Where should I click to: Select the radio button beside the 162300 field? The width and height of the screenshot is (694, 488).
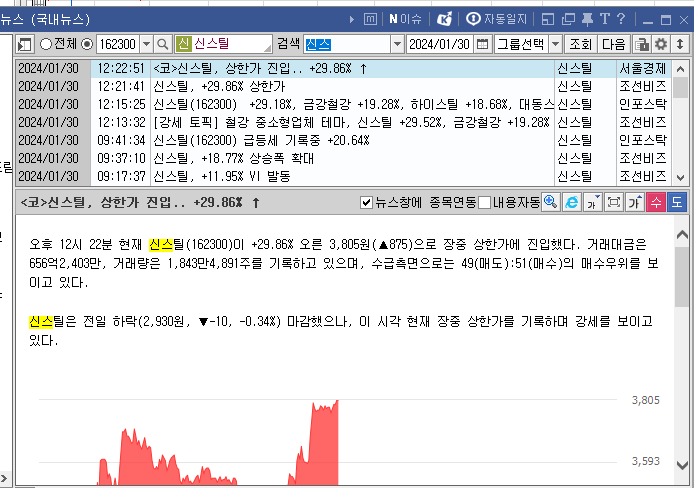click(88, 44)
